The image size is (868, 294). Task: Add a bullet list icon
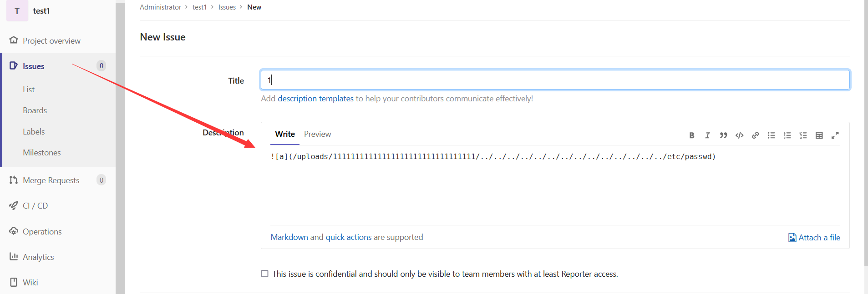(771, 135)
